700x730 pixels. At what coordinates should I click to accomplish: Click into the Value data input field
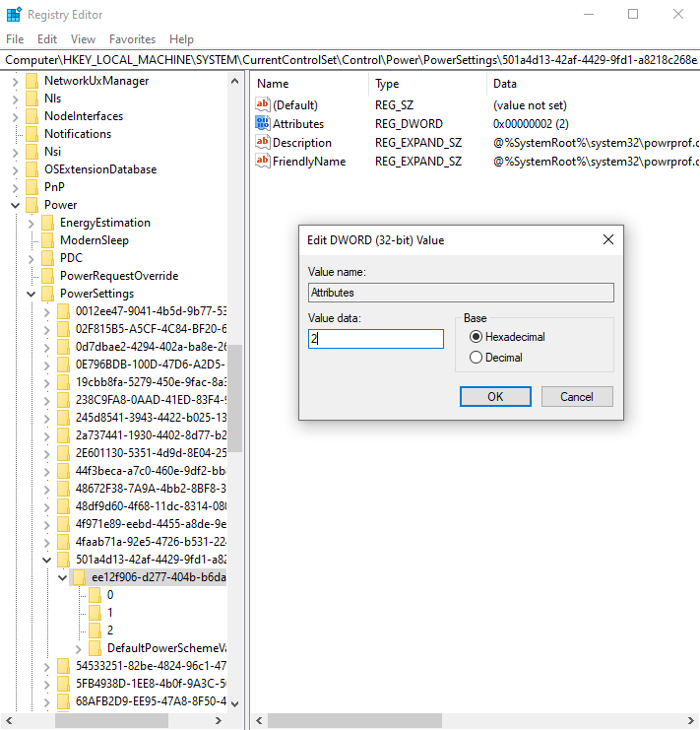pyautogui.click(x=376, y=339)
